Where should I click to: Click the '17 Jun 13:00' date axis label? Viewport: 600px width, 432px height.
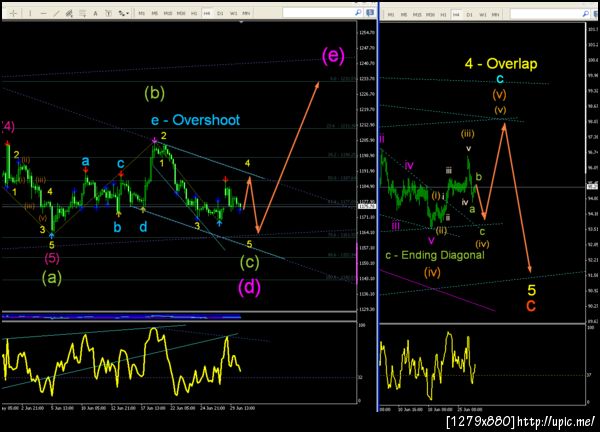153,408
